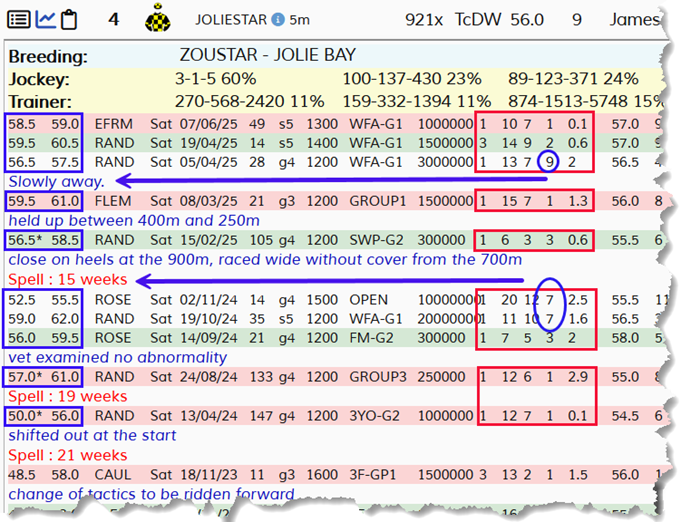The width and height of the screenshot is (681, 522).
Task: Click the info icon beside JOLIESTAR
Action: [x=278, y=19]
